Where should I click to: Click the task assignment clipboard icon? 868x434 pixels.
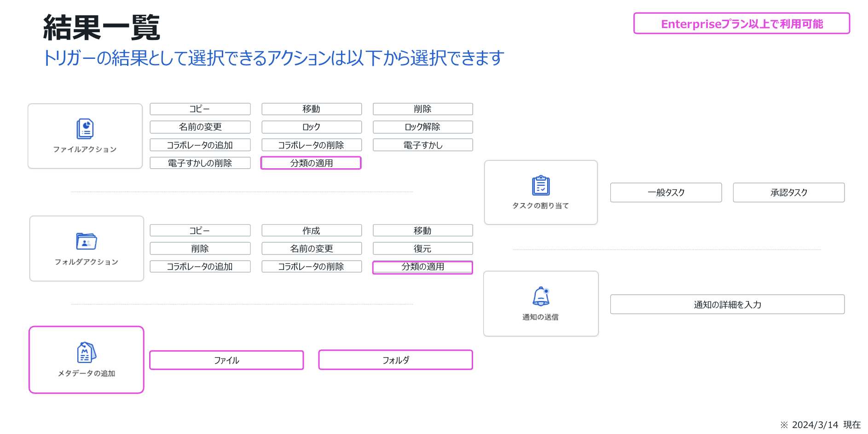pos(541,185)
